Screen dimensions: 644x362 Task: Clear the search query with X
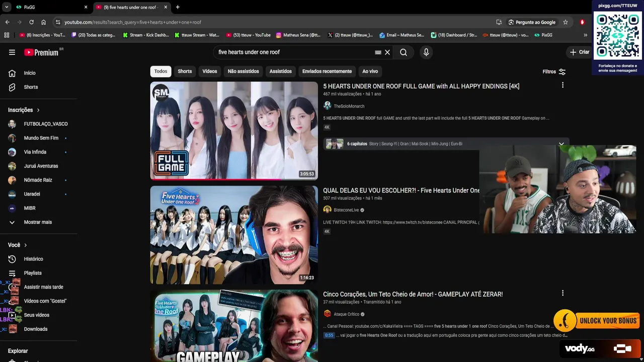pos(387,52)
